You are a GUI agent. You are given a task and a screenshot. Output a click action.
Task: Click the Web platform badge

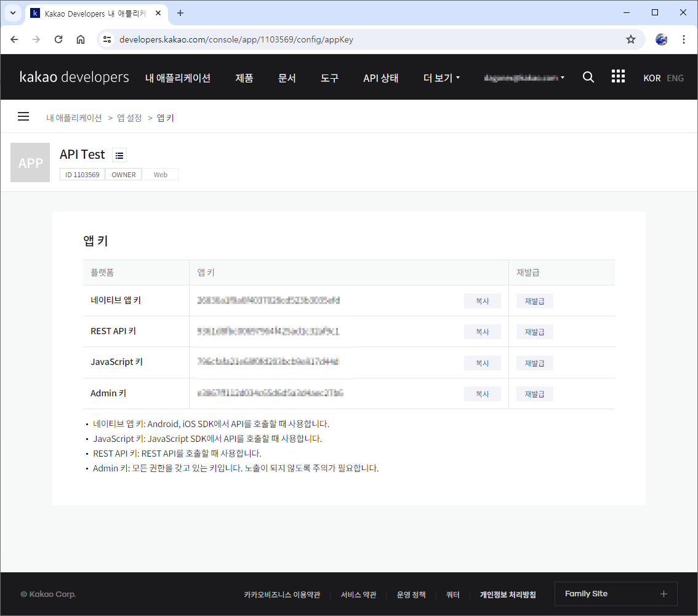(161, 175)
